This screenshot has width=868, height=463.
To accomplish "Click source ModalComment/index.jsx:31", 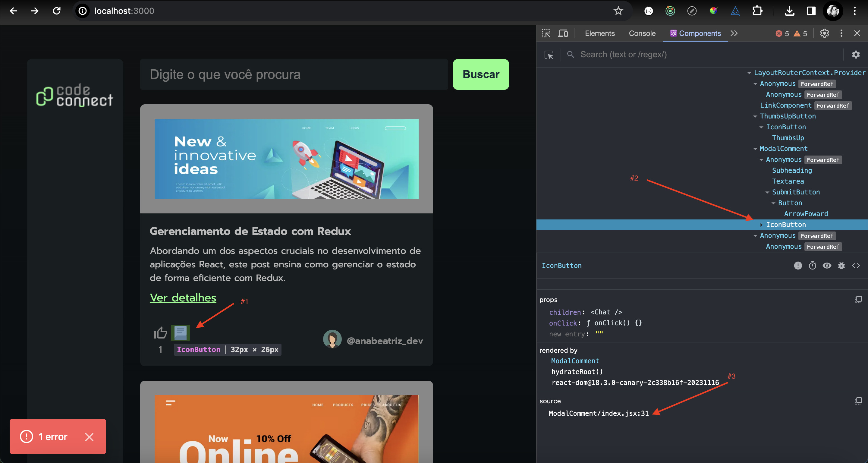I will point(599,414).
